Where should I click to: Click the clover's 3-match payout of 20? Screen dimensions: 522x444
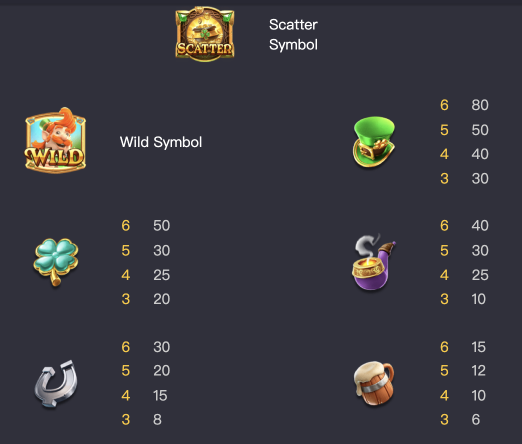click(x=162, y=299)
